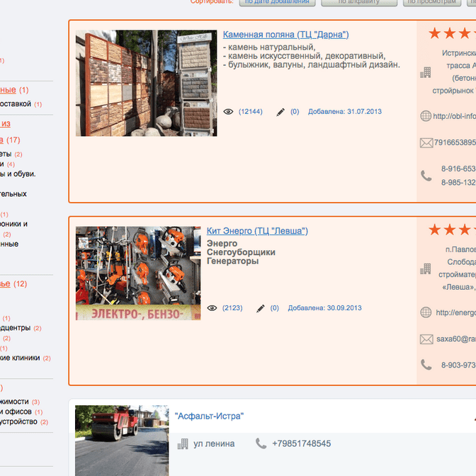Image resolution: width=476 pixels, height=476 pixels.
Task: Click the 8-985-132 phone number
Action: [x=458, y=183]
